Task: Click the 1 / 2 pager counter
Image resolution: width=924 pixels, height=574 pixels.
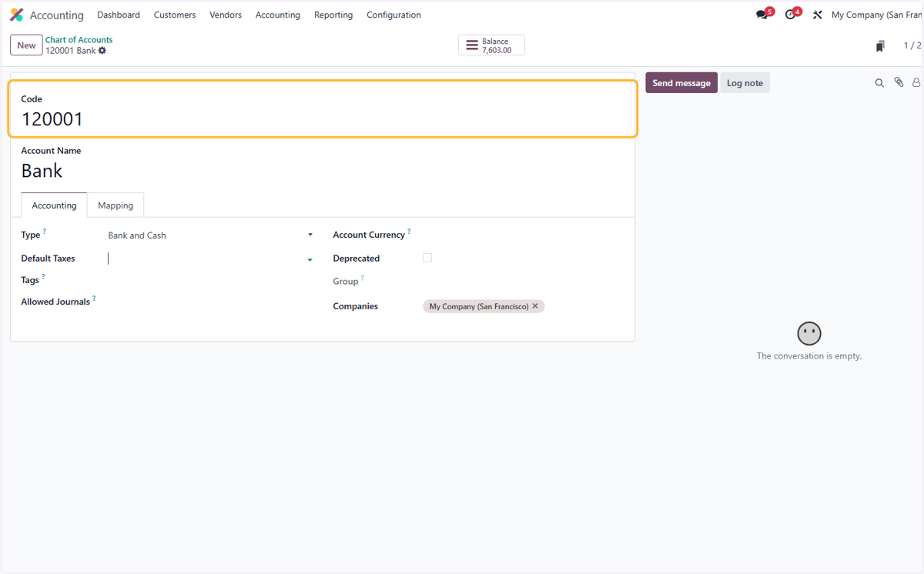Action: pyautogui.click(x=912, y=45)
